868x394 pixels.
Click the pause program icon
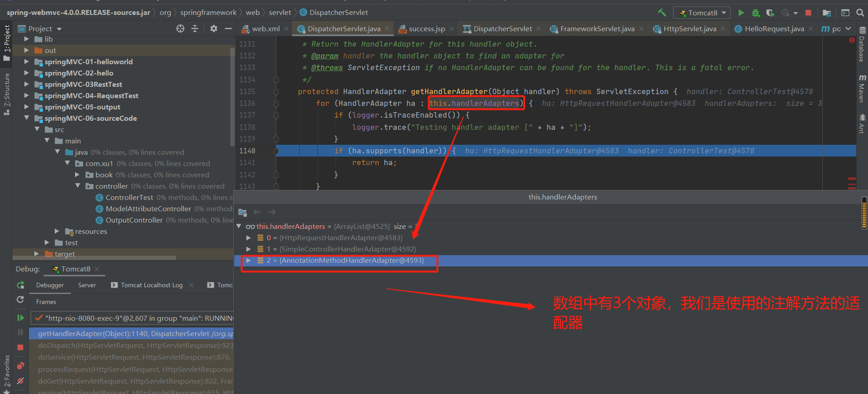click(20, 332)
